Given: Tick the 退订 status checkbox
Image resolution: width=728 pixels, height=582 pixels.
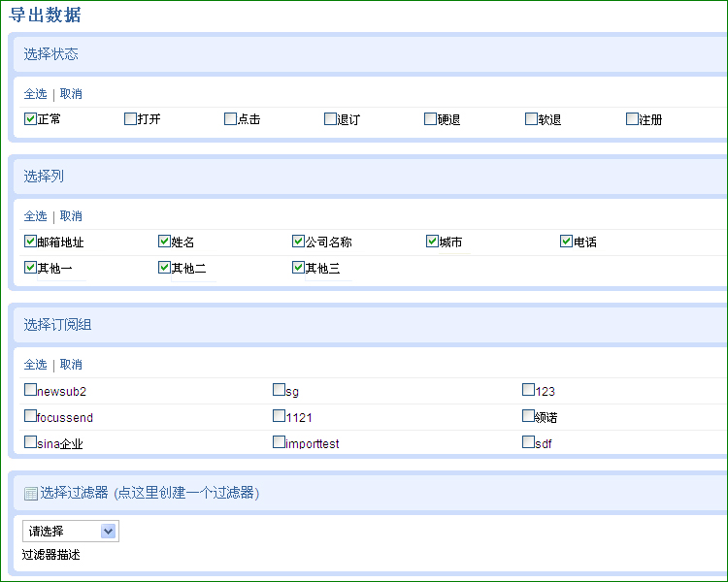Looking at the screenshot, I should [x=330, y=118].
